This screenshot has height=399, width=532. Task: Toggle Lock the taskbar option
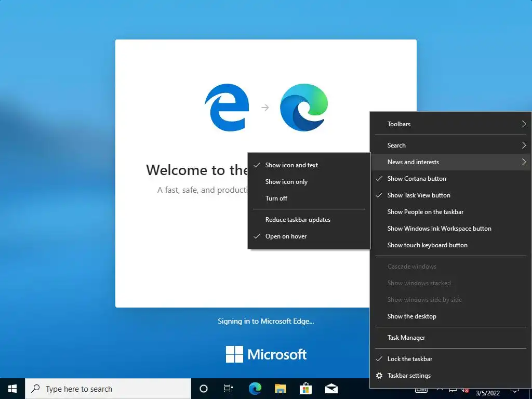pos(451,359)
